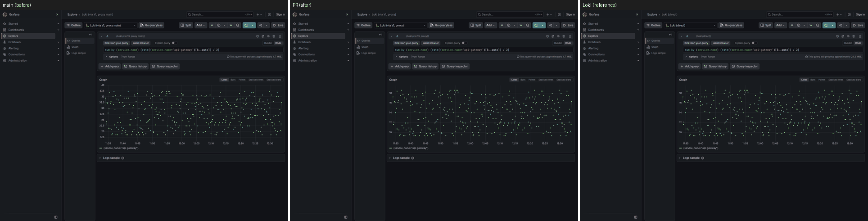Open Connections menu in PR (after) sidebar
Screen dimensions: 868x221
(x=307, y=54)
